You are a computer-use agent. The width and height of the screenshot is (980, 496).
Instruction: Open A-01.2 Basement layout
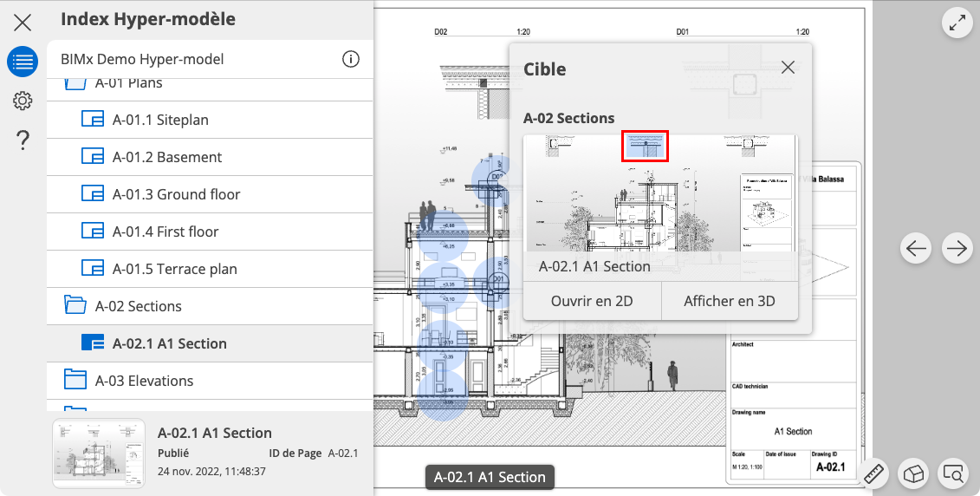point(210,158)
